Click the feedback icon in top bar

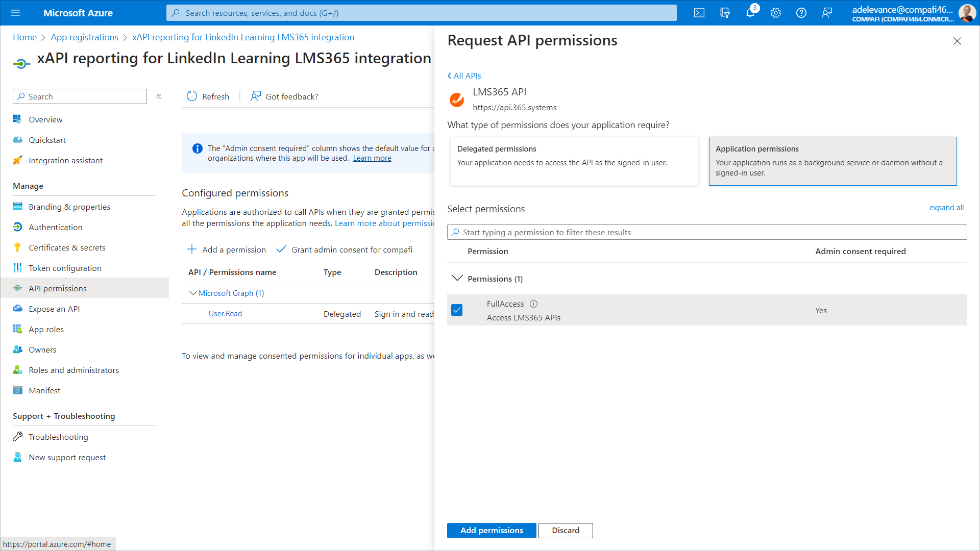[827, 13]
